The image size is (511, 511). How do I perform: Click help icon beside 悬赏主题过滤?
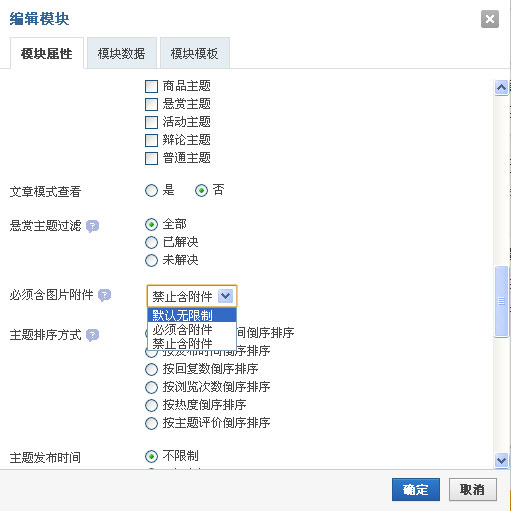click(x=92, y=226)
